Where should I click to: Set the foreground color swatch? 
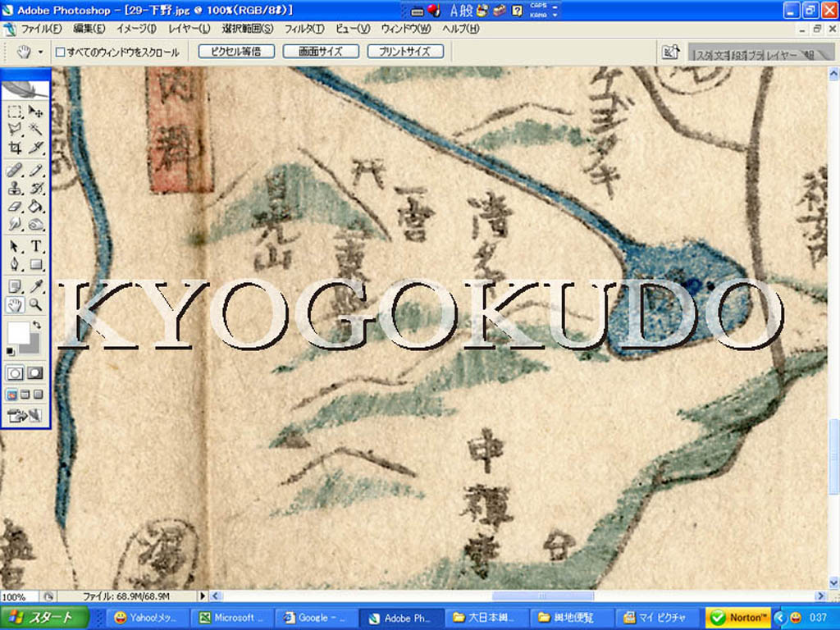point(18,333)
